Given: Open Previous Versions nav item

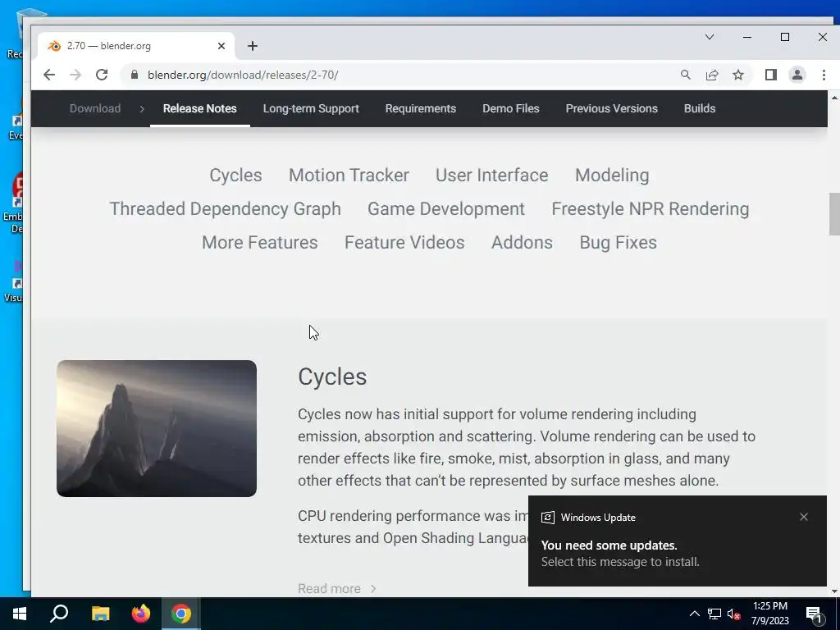Looking at the screenshot, I should point(611,108).
